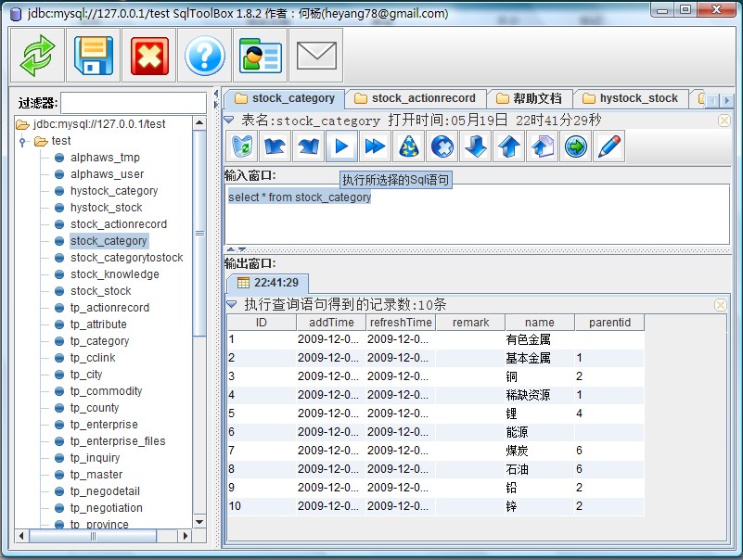Click the up arrow with document icon
This screenshot has height=560, width=743.
click(x=543, y=146)
